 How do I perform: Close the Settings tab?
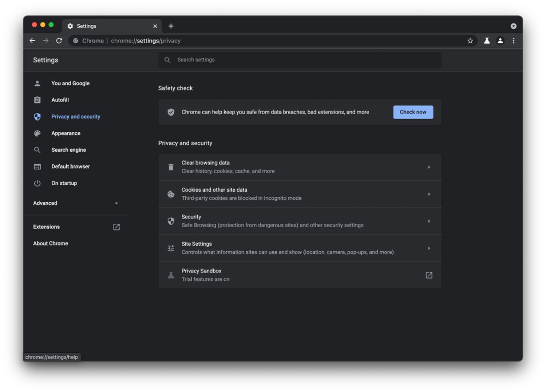[x=155, y=26]
